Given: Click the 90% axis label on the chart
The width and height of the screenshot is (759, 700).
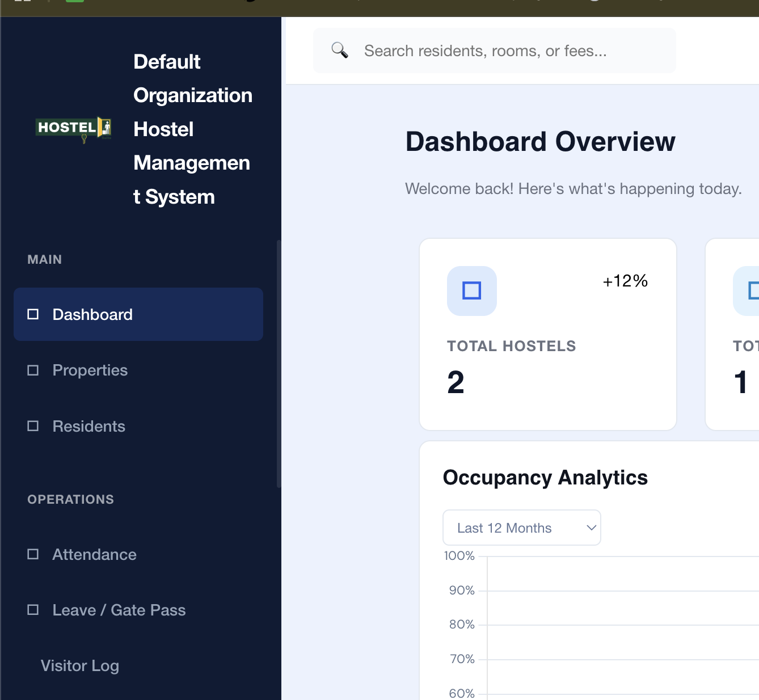Looking at the screenshot, I should pos(462,591).
